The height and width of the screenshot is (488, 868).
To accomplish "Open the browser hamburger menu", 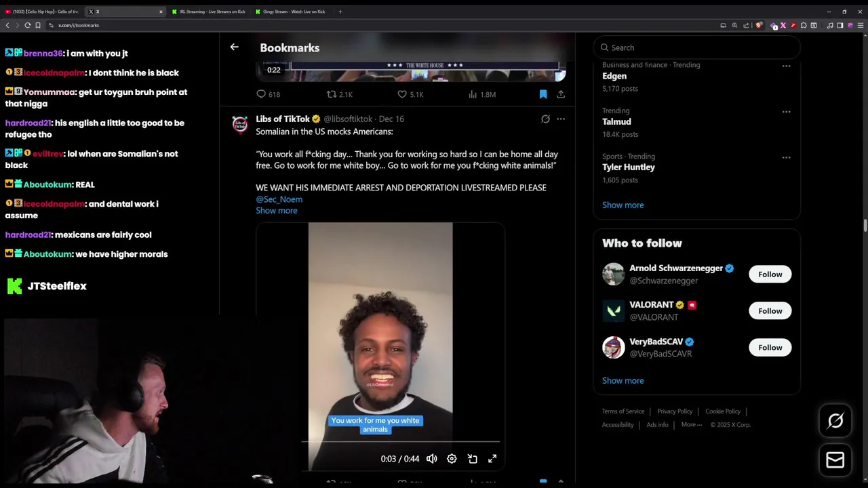I will (861, 25).
